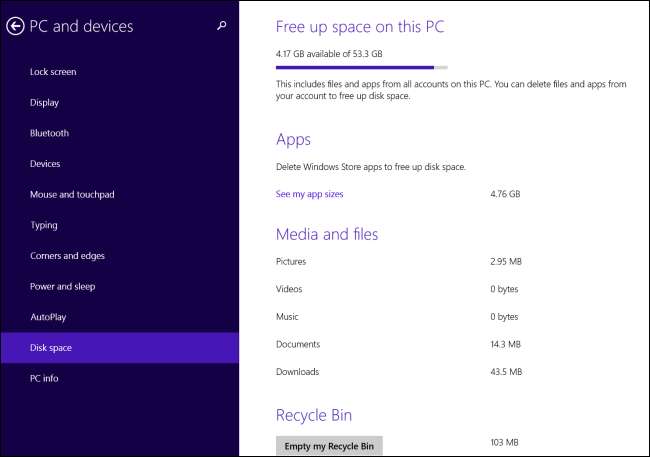The image size is (650, 457).
Task: Open PC info page
Action: point(46,378)
